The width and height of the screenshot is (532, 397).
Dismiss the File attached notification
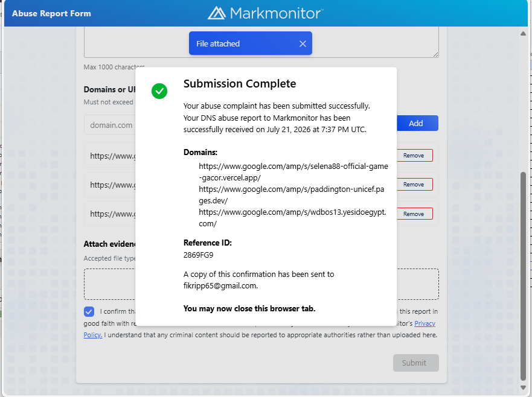coord(303,43)
